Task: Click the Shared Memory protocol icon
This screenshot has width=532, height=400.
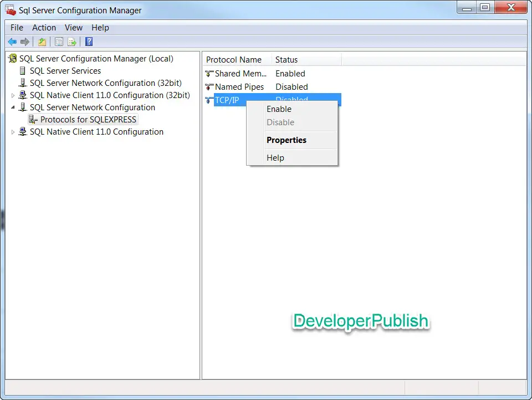Action: tap(209, 73)
